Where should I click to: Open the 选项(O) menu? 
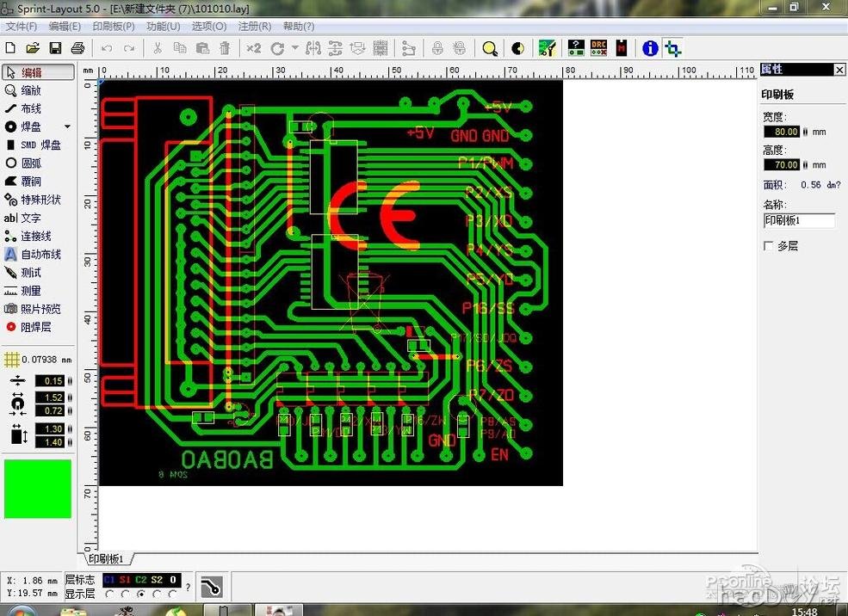208,27
